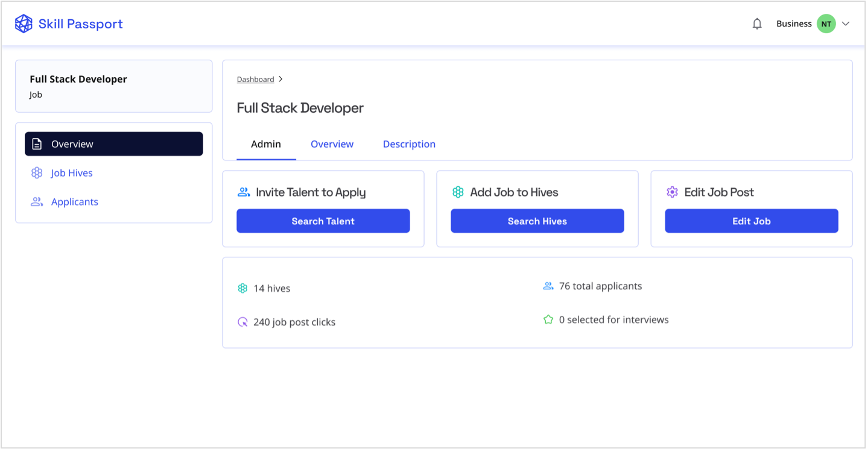Select Overview in the left sidebar
Screen dimensions: 868x451
(113, 144)
